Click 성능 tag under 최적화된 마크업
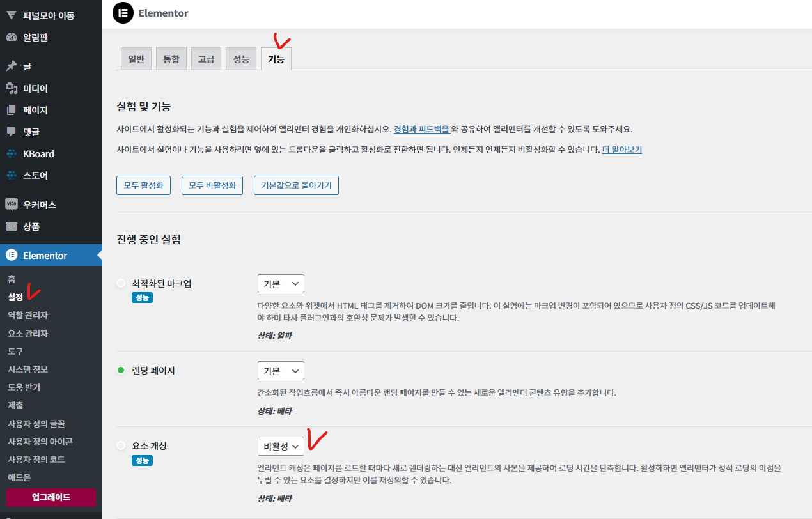This screenshot has height=519, width=812. (142, 298)
